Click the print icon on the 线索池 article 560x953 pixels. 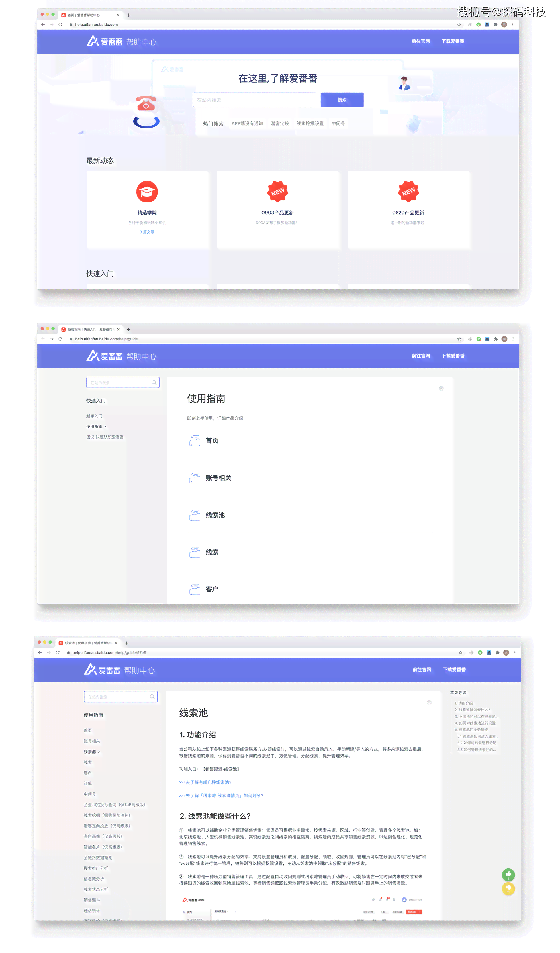coord(429,703)
